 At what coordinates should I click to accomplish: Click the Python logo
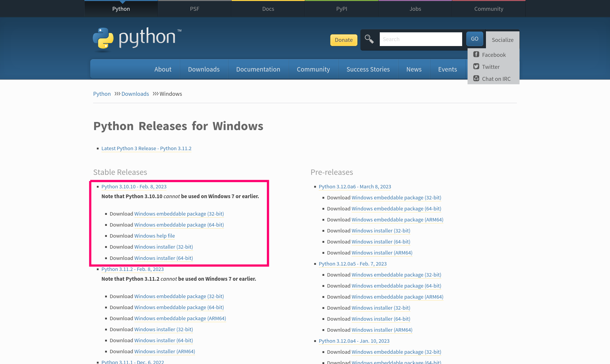(x=136, y=39)
